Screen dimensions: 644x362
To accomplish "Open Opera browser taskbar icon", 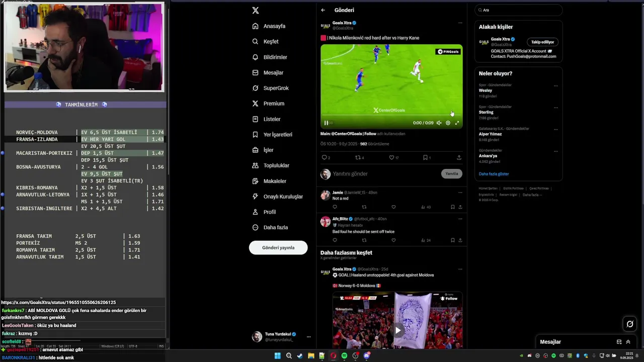I will (333, 356).
